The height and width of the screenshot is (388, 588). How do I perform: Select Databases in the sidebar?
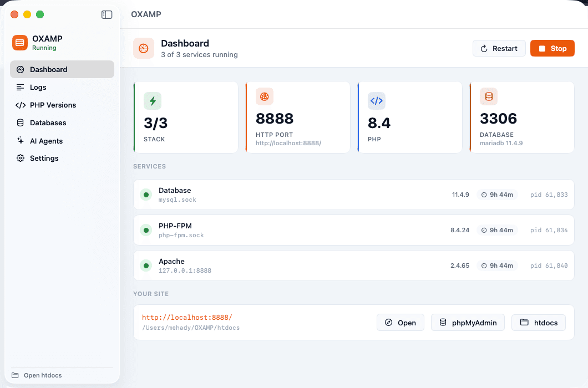[62, 122]
